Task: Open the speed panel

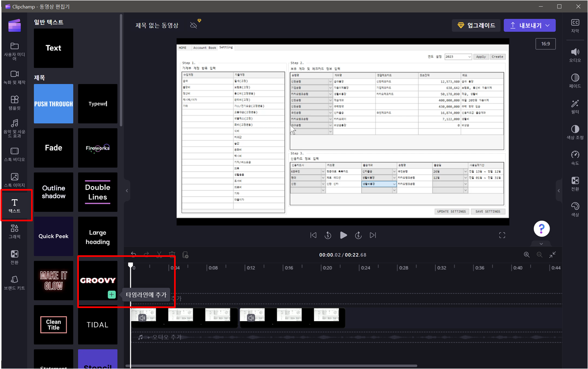Action: click(x=575, y=158)
